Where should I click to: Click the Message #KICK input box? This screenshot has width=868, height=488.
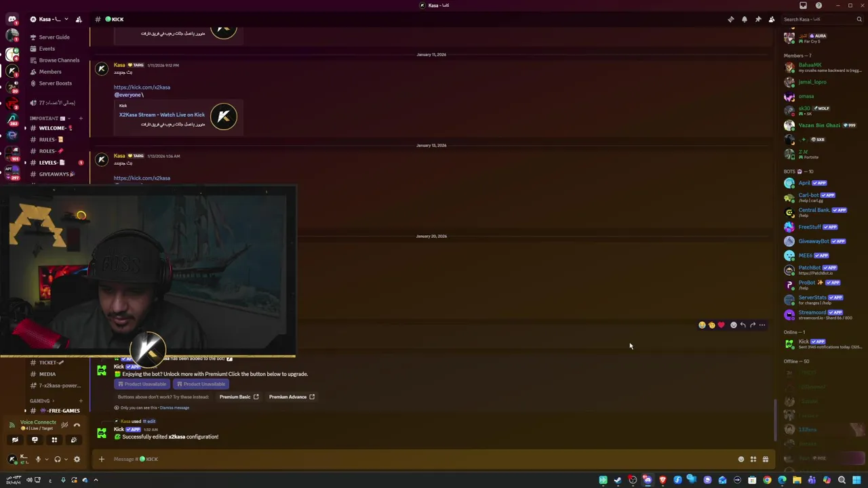(x=420, y=459)
